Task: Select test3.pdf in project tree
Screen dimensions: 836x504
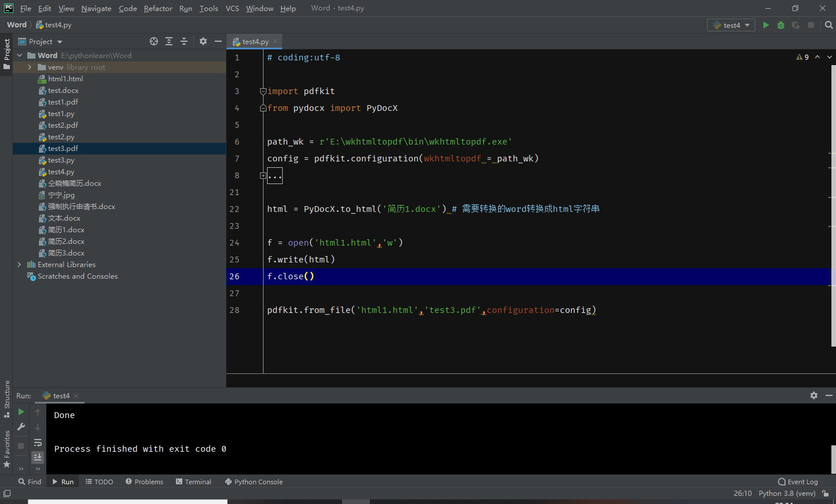Action: point(63,149)
